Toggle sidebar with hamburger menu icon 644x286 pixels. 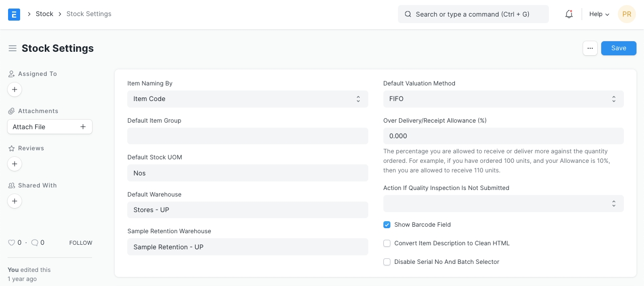13,48
